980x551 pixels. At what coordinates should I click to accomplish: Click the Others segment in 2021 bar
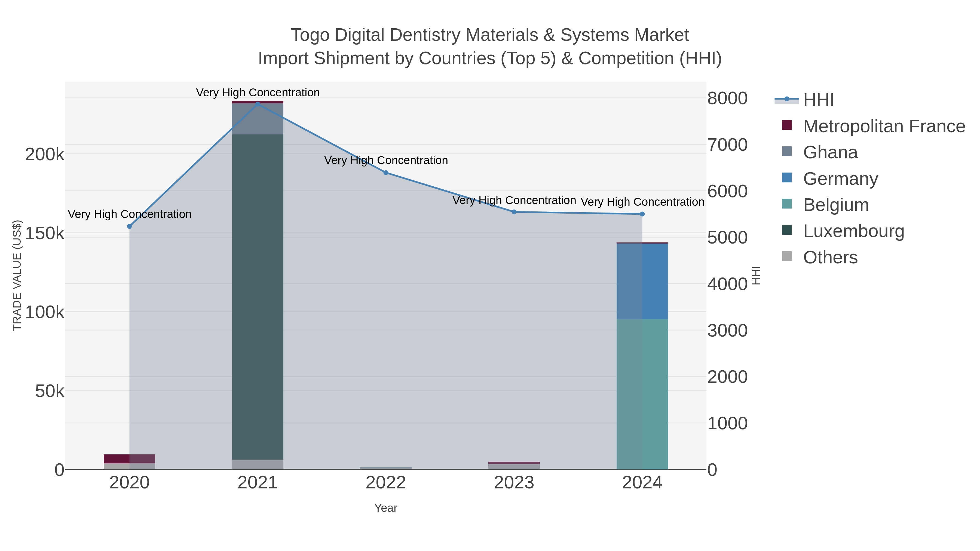258,465
